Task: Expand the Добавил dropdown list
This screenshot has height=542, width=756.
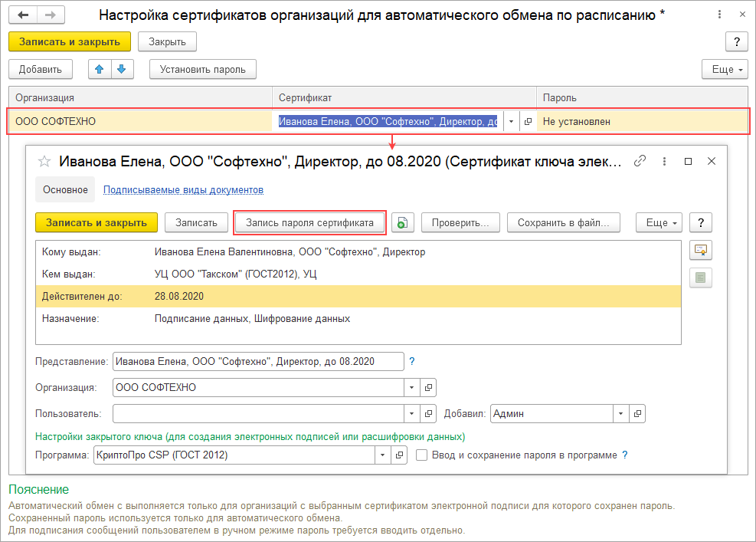Action: coord(621,414)
